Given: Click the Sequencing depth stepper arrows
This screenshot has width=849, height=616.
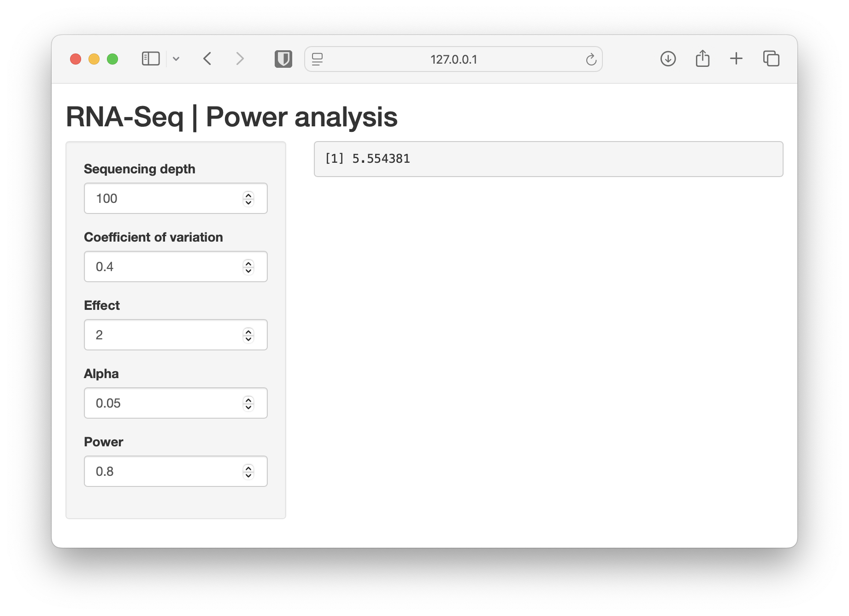Looking at the screenshot, I should pyautogui.click(x=248, y=199).
